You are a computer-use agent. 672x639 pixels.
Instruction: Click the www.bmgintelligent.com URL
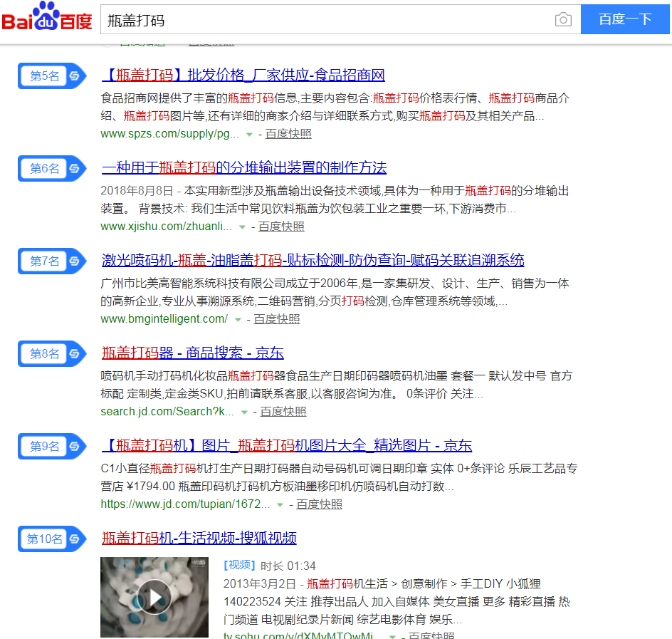click(x=164, y=319)
